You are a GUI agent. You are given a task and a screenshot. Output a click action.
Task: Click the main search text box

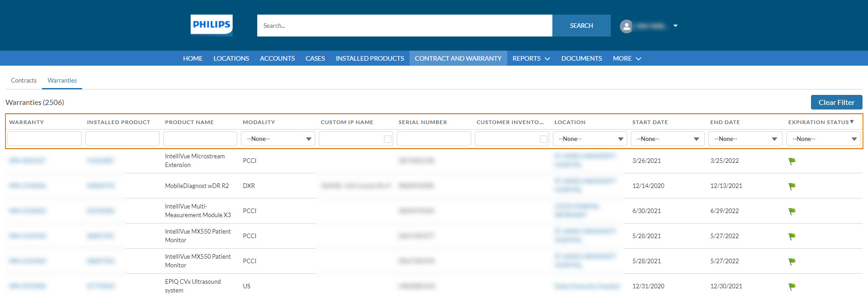[x=404, y=26]
